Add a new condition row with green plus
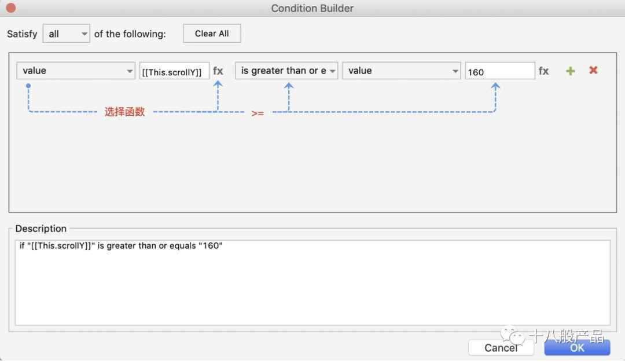The image size is (625, 364). point(571,71)
